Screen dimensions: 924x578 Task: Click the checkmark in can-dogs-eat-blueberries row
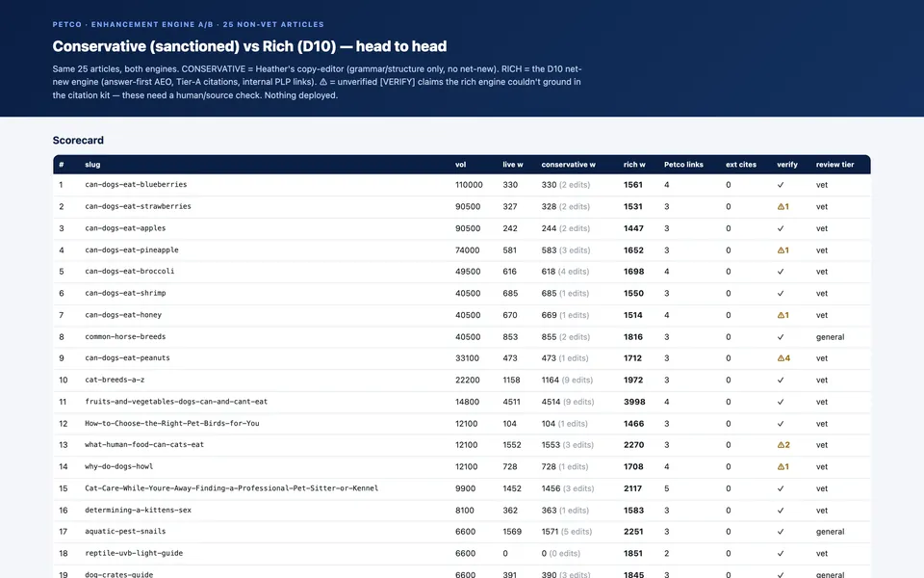click(x=781, y=185)
